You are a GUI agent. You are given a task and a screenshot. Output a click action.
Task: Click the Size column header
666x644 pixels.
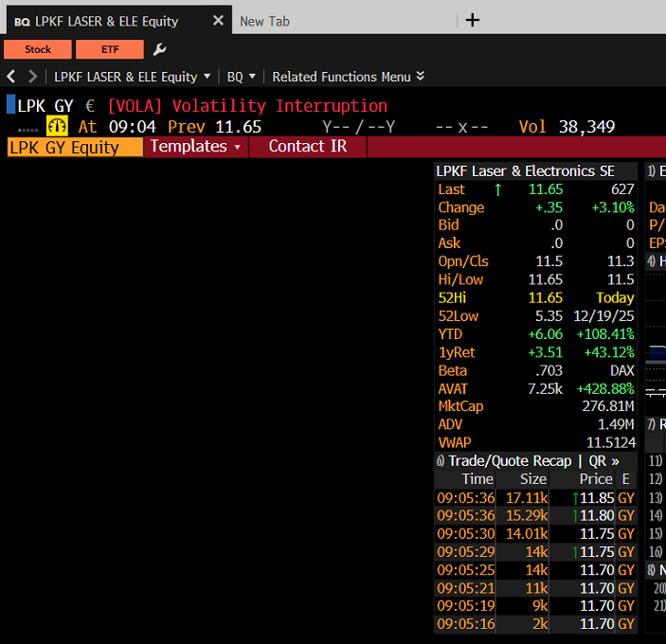pos(533,479)
